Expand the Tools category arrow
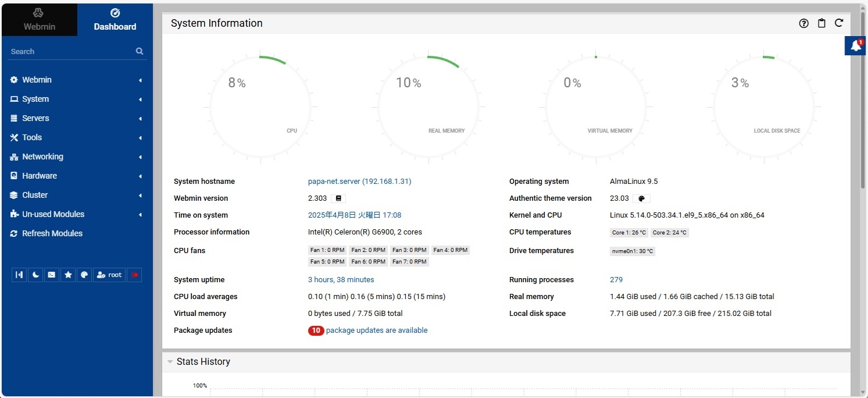868x398 pixels. point(140,138)
